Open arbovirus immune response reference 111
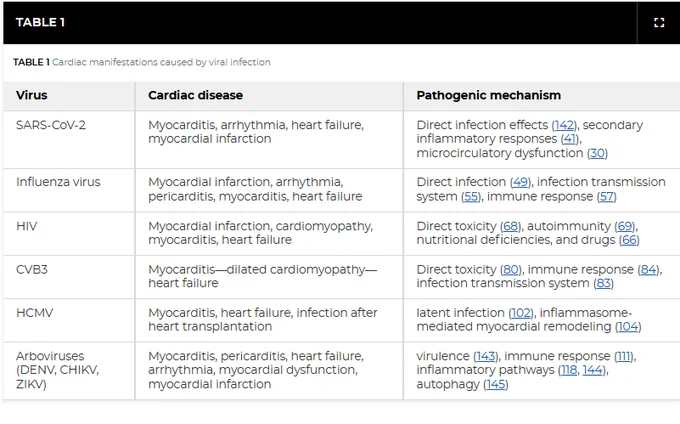This screenshot has width=680, height=424. coord(624,356)
